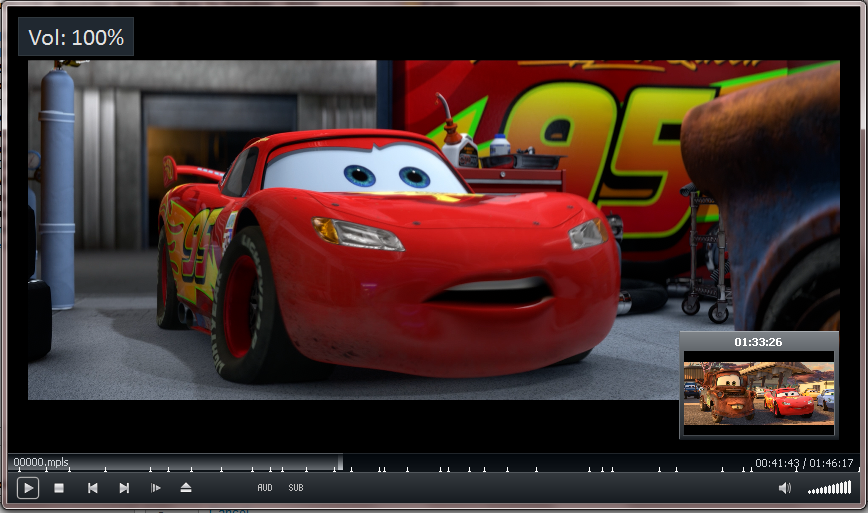Viewport: 868px width, 513px height.
Task: Click the Vol: 100% on-screen indicator
Action: tap(76, 37)
